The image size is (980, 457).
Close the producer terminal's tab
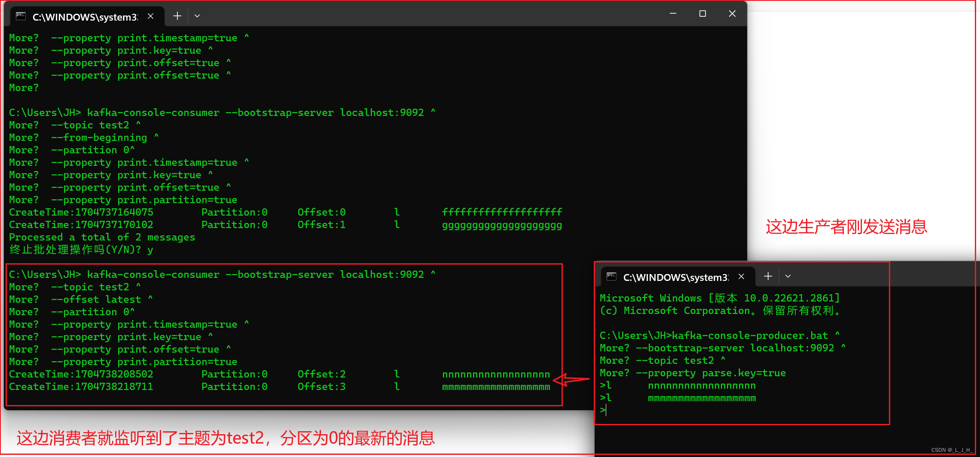pos(742,277)
